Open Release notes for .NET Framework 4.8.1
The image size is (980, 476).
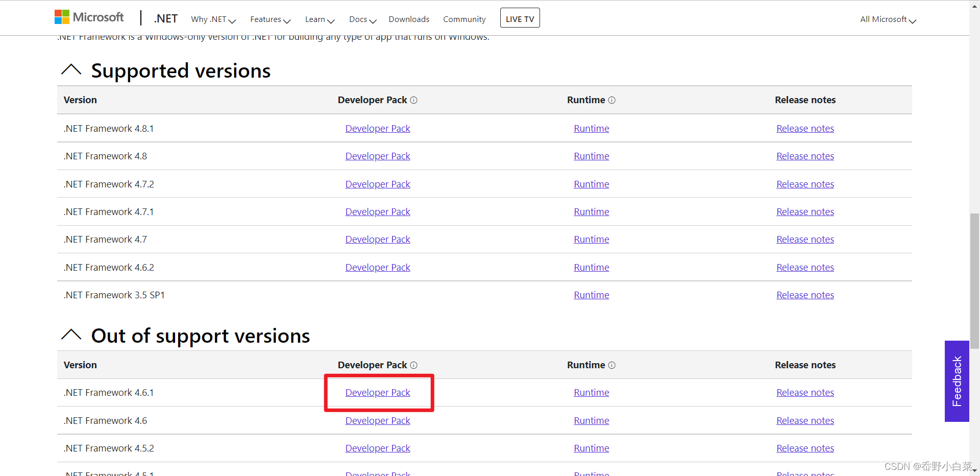coord(805,128)
